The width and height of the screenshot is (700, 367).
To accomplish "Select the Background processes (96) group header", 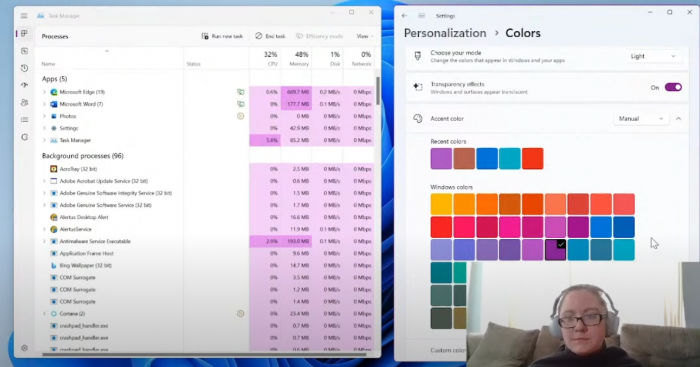I will click(x=83, y=156).
